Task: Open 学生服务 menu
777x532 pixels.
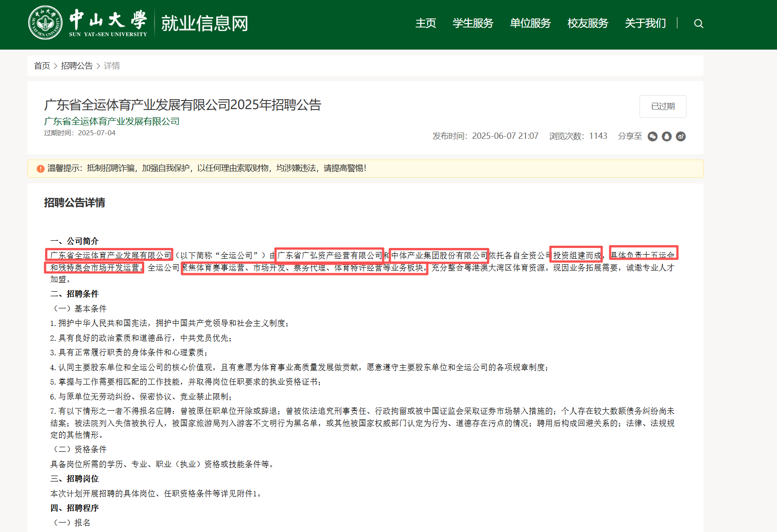Action: (473, 23)
